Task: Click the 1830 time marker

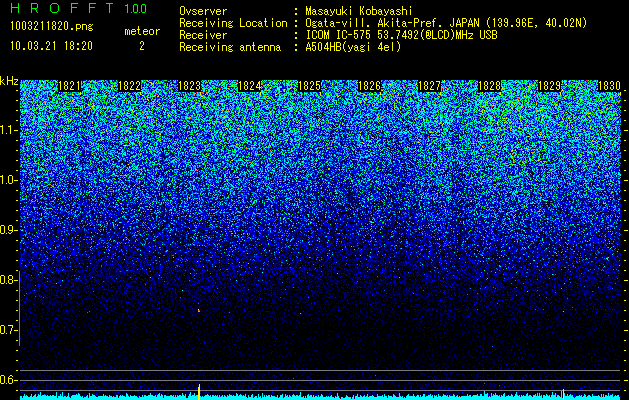Action: (x=609, y=86)
